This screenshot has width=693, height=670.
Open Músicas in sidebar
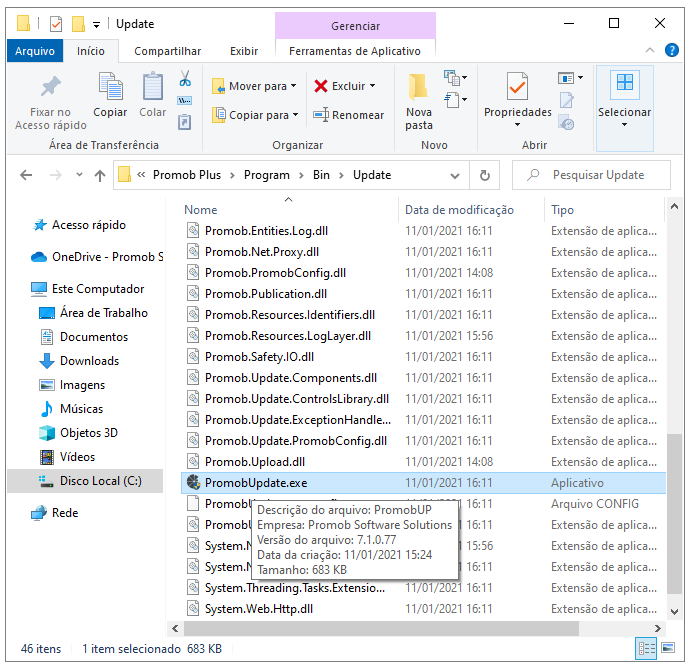pos(71,409)
